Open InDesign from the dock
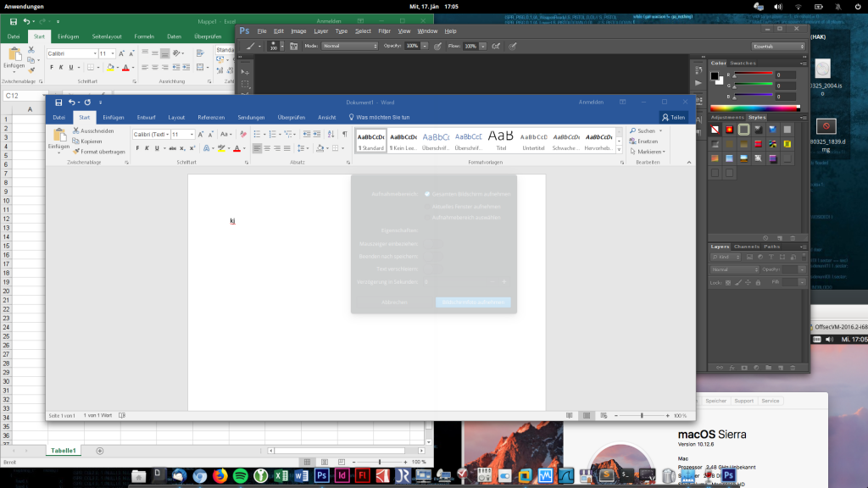The image size is (868, 488). tap(342, 475)
